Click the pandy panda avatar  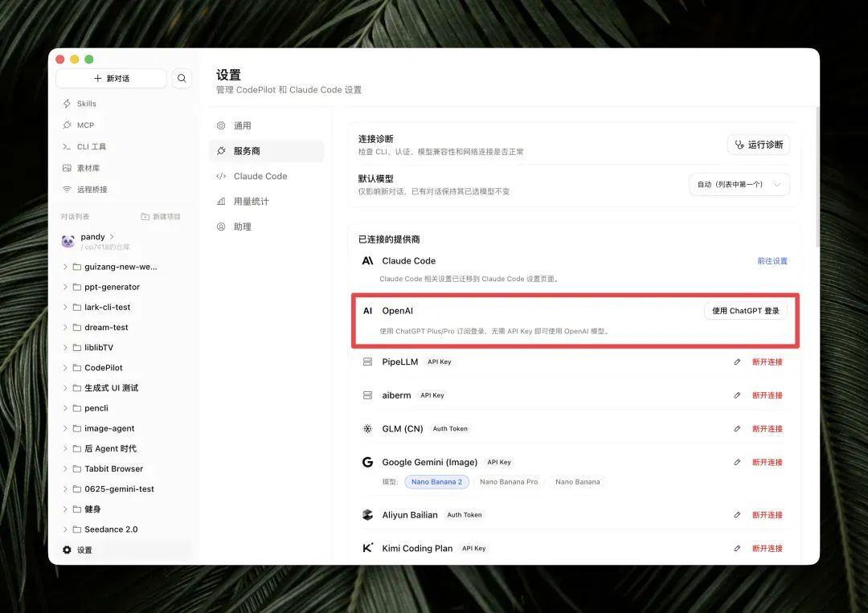[68, 241]
